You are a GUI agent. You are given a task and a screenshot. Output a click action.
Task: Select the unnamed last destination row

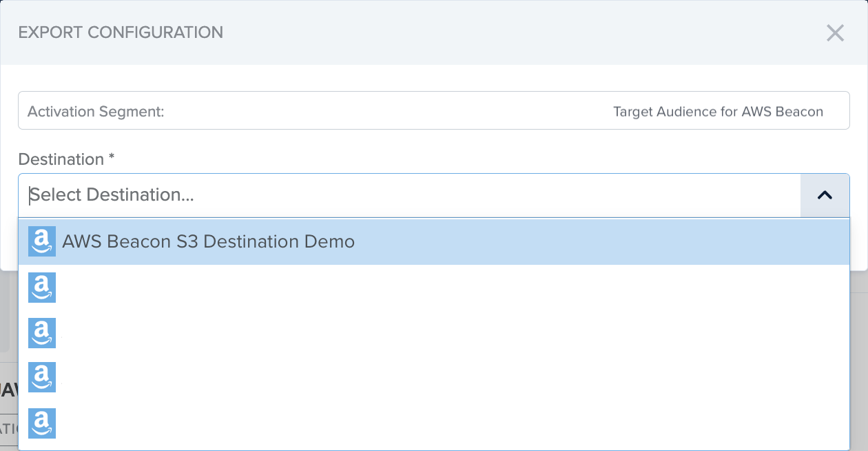[x=434, y=424]
